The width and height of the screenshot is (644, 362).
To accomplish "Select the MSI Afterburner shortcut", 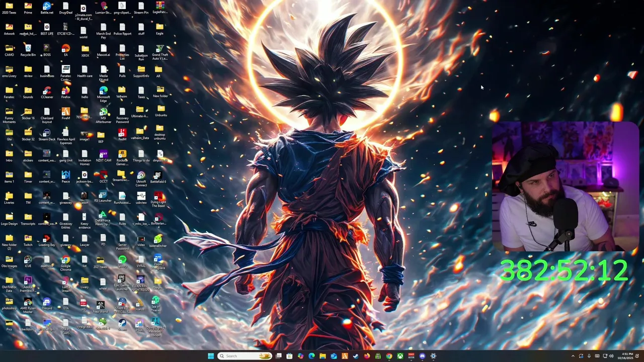I will [x=103, y=116].
